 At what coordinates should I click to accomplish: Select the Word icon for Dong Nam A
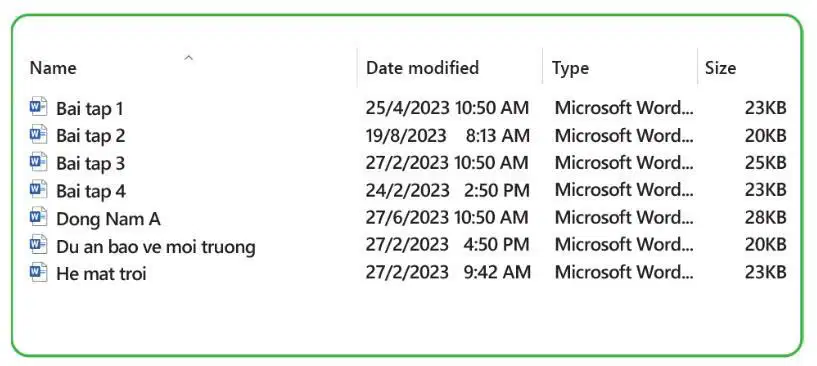(39, 217)
